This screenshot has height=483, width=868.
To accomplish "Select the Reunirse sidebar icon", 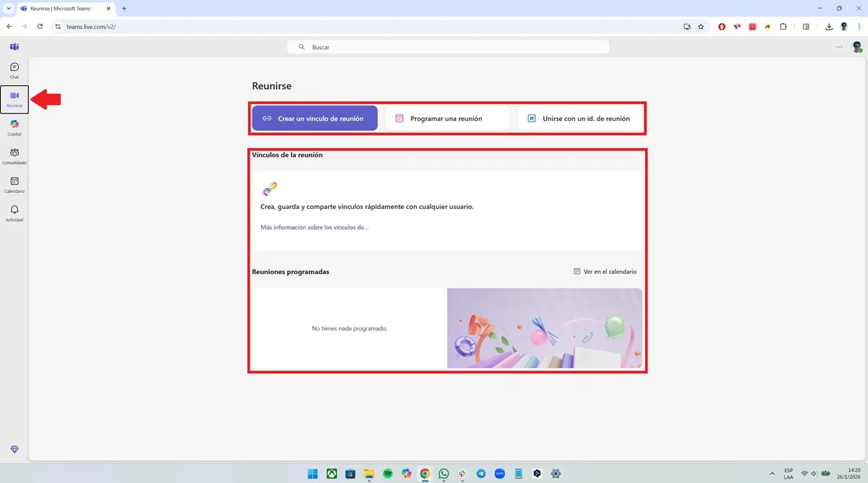I will tap(14, 99).
